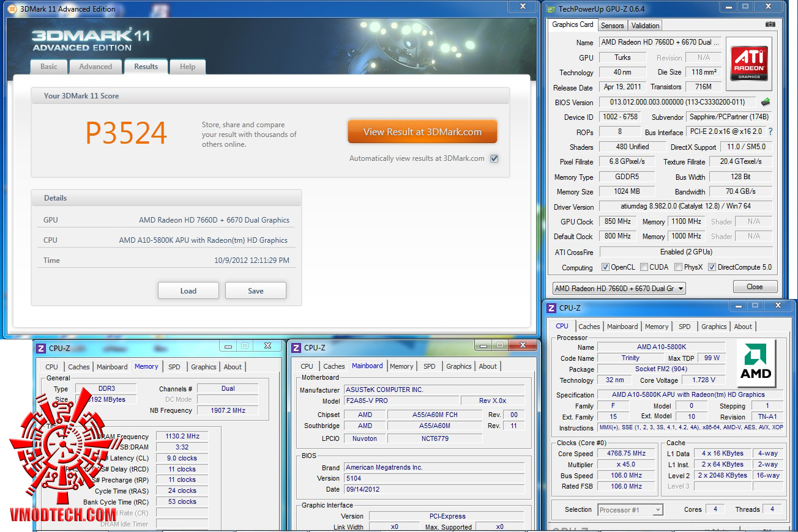Viewport: 798px width, 532px height.
Task: Open Graphics tab in CPU-Z Mainboard window
Action: pyautogui.click(x=459, y=366)
